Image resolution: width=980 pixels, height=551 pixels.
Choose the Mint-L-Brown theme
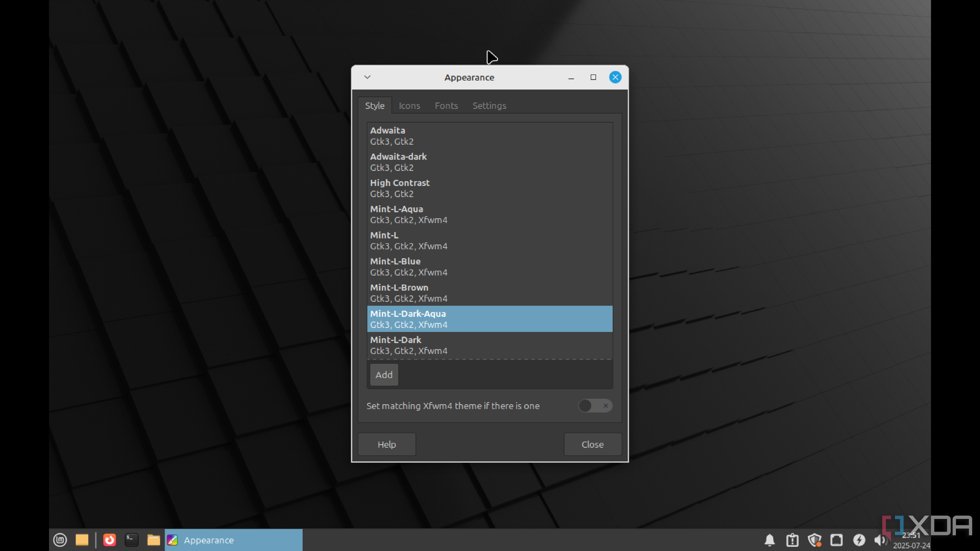490,293
